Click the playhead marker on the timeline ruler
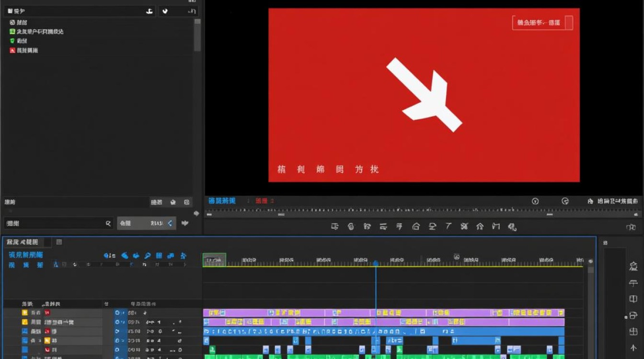This screenshot has height=359, width=644. point(376,263)
